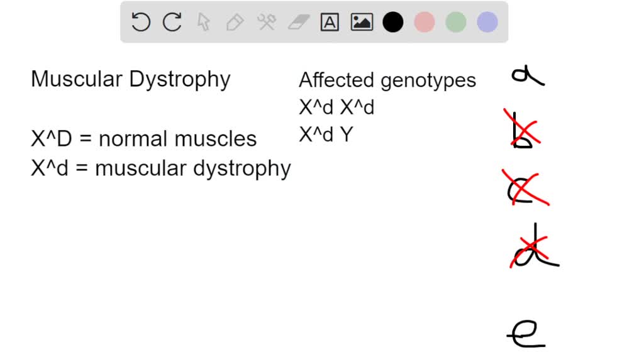
Task: Click the 'X^d Y' genotype text
Action: coord(324,134)
